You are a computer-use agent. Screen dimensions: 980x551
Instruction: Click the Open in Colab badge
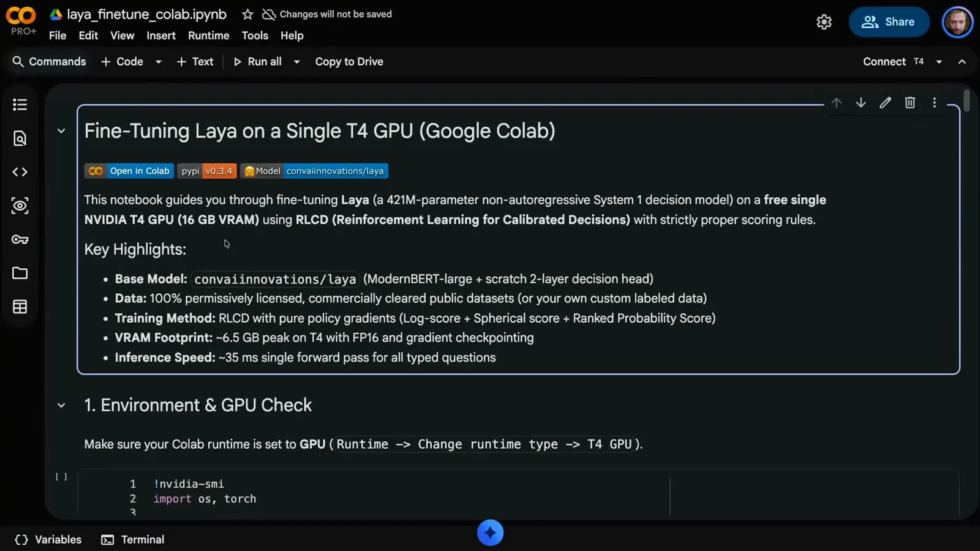tap(129, 171)
